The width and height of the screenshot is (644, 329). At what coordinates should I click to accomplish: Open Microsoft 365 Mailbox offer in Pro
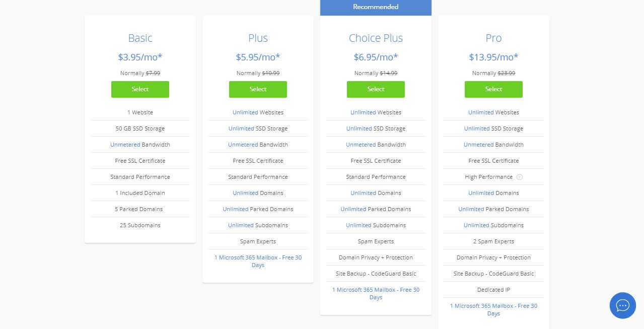point(493,309)
